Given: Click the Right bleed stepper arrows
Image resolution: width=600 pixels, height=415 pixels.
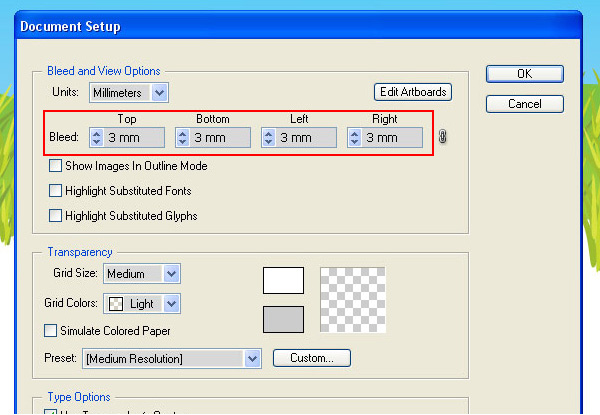Looking at the screenshot, I should coord(355,138).
